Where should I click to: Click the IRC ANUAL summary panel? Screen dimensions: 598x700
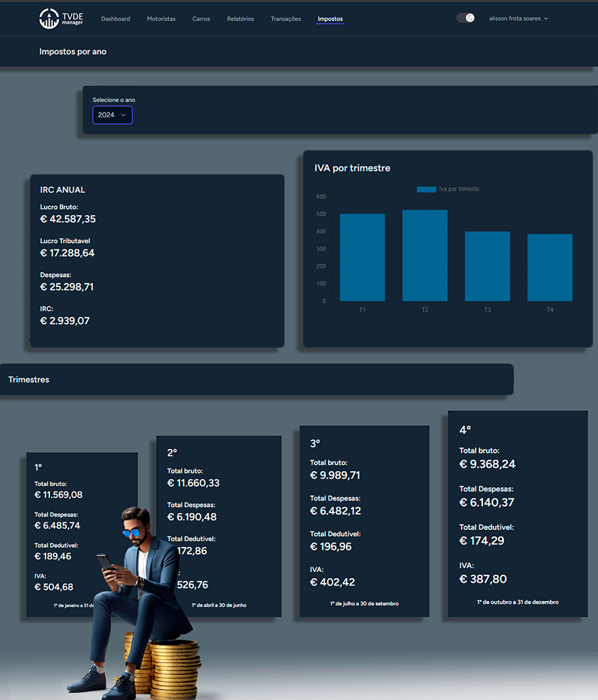157,261
